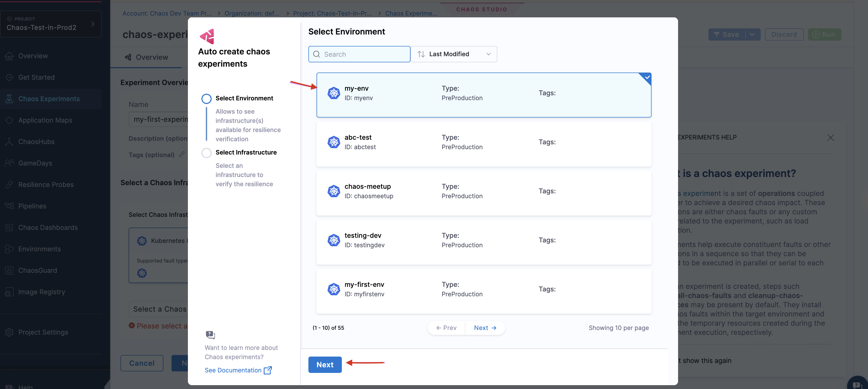The height and width of the screenshot is (389, 868).
Task: Click the Overview home icon in sidebar
Action: point(9,56)
